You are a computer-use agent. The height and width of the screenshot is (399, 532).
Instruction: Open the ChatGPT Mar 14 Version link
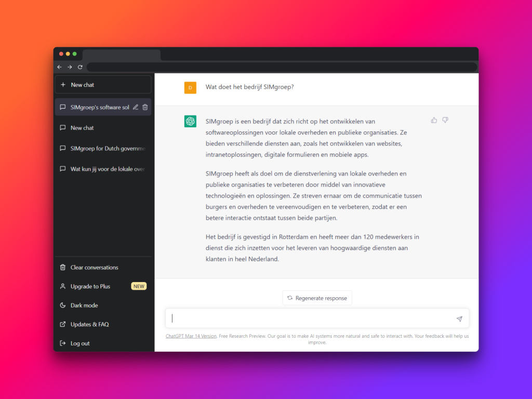(191, 336)
